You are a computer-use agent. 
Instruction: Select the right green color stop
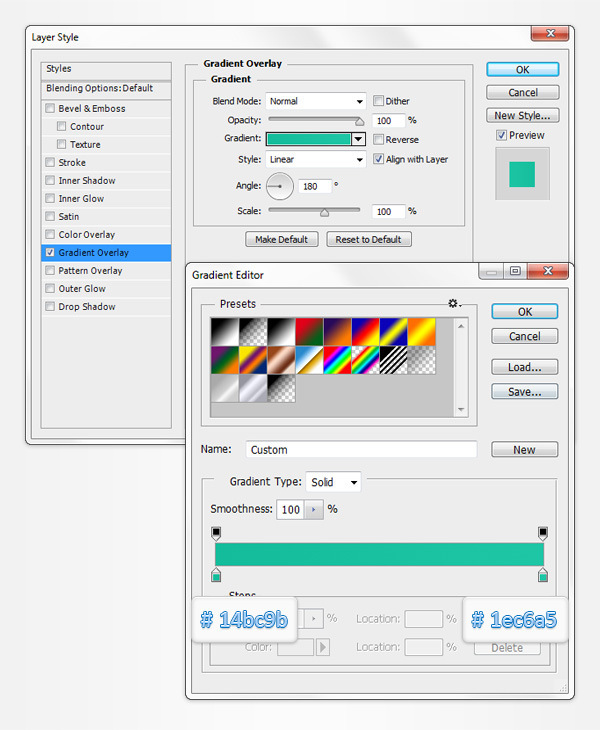[543, 575]
